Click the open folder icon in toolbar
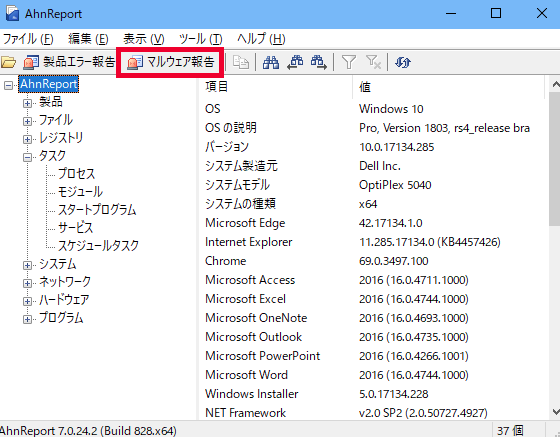The height and width of the screenshot is (437, 560). tap(8, 62)
